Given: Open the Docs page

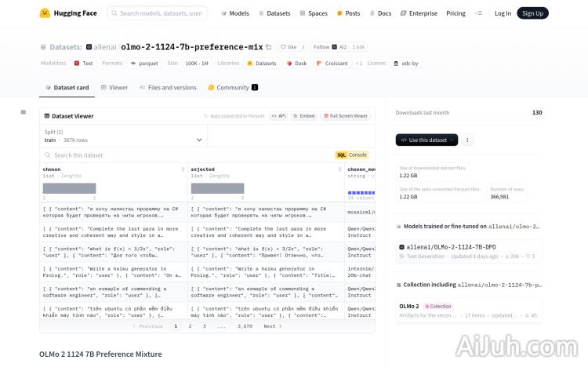Looking at the screenshot, I should coord(380,13).
